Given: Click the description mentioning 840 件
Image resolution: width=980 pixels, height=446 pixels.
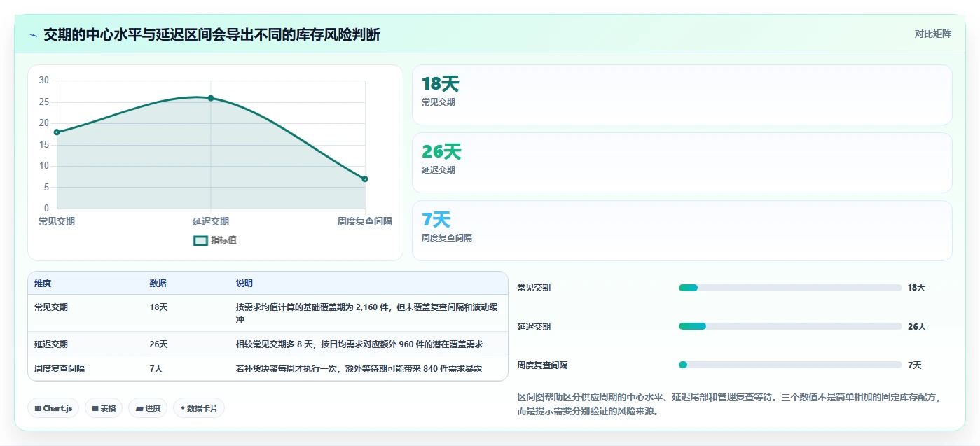Looking at the screenshot, I should coord(359,369).
